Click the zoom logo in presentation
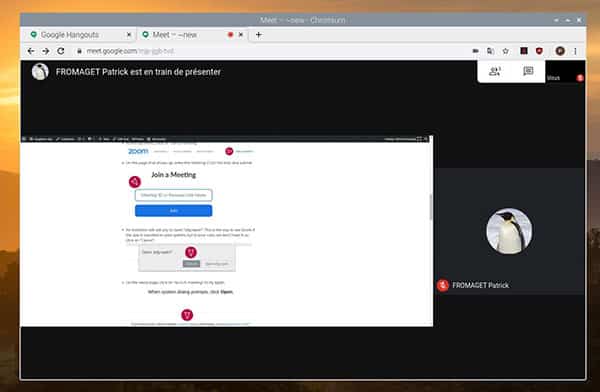600x392 pixels. (x=138, y=151)
